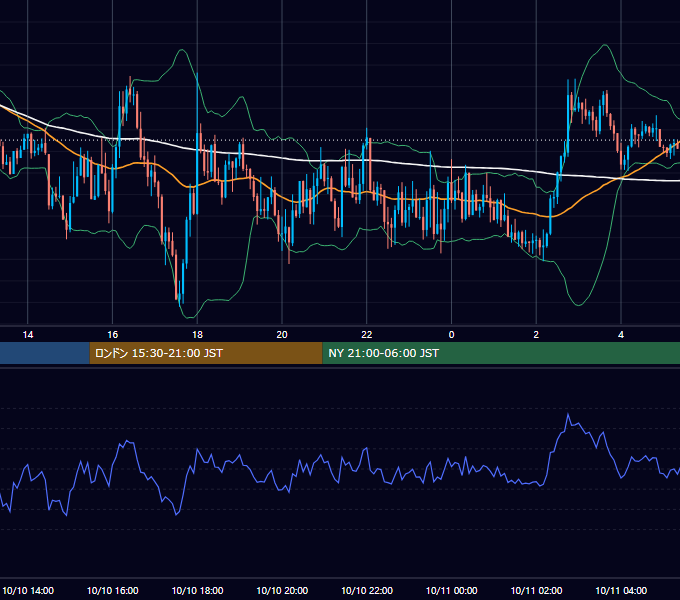The image size is (680, 600).
Task: Click the 10/10 14:00 date label
Action: pyautogui.click(x=28, y=590)
